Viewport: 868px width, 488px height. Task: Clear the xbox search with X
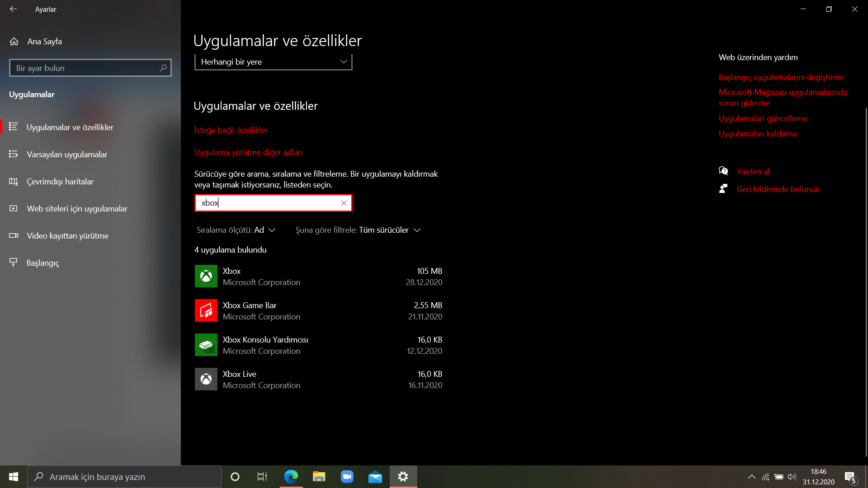(x=344, y=203)
